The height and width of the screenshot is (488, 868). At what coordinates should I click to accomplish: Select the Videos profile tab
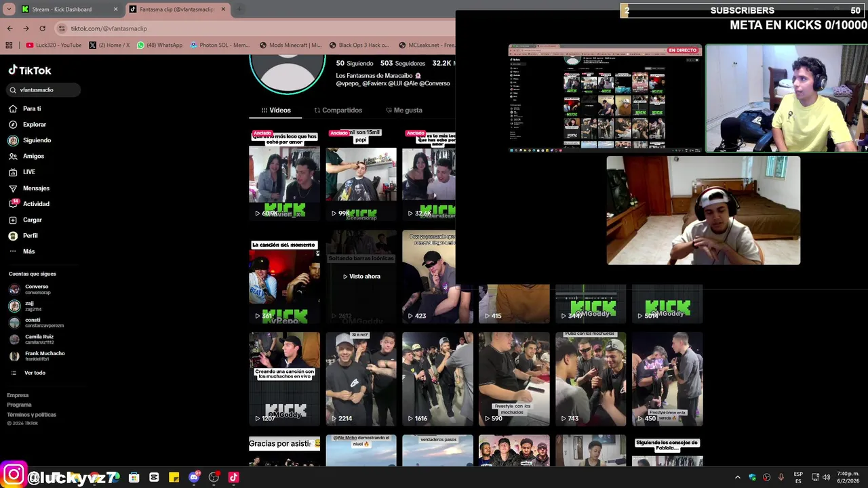pos(276,110)
